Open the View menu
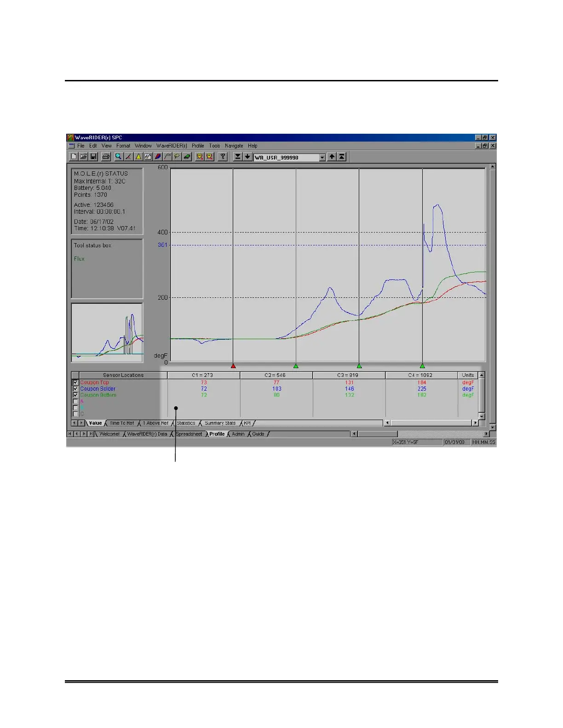Screen dimensions: 563x728 pyautogui.click(x=107, y=146)
